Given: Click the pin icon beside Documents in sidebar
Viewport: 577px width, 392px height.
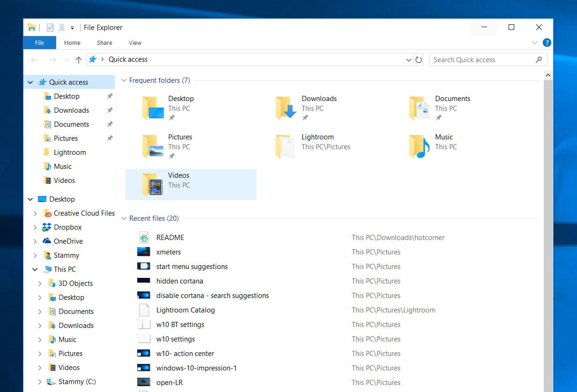Looking at the screenshot, I should pos(110,124).
